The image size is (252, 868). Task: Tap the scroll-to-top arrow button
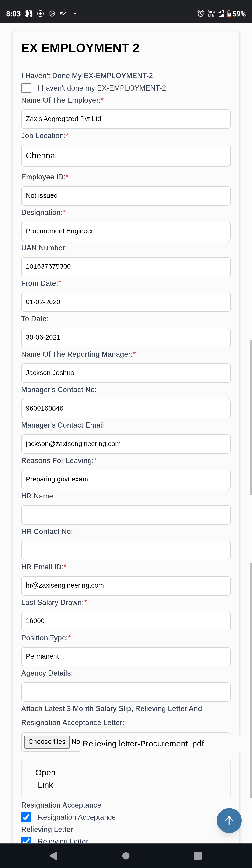point(229,820)
